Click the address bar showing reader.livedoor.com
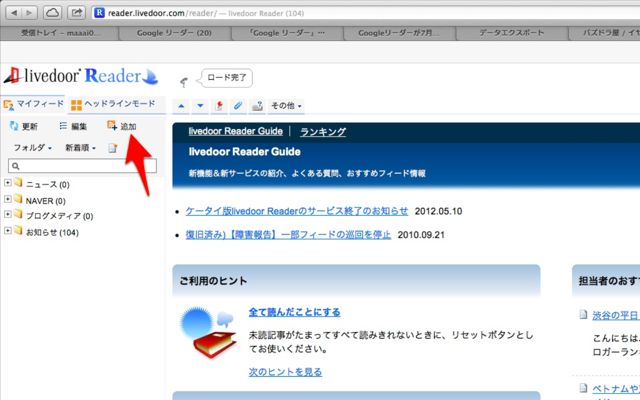The height and width of the screenshot is (400, 640). 365,13
